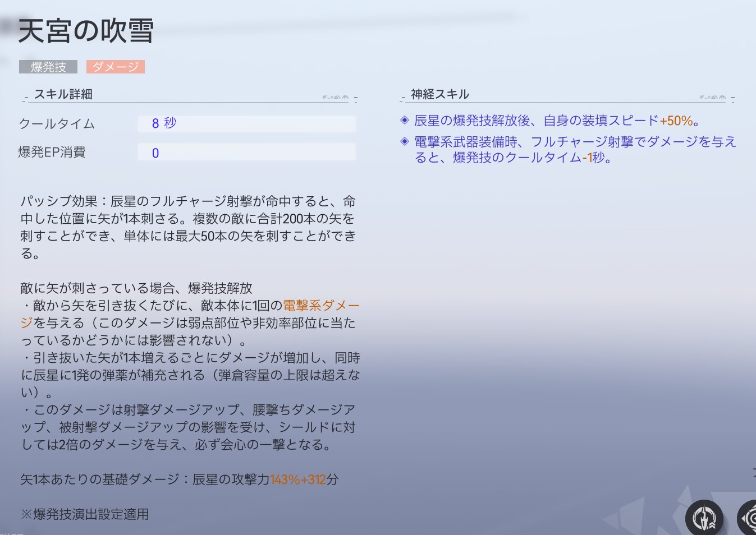Viewport: 756px width, 535px height.
Task: Click the glyph decoration in 神経スキル header
Action: click(x=713, y=97)
